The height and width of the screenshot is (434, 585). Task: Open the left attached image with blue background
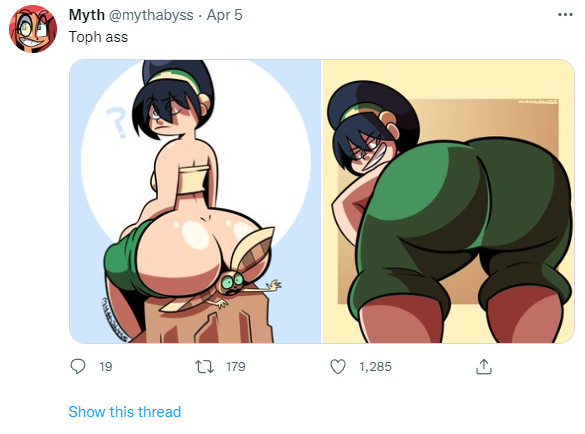195,202
